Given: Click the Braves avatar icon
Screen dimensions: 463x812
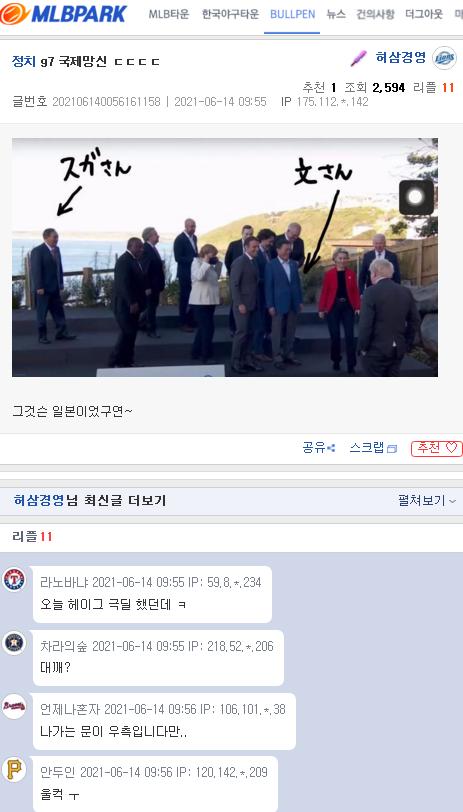Looking at the screenshot, I should 14,706.
